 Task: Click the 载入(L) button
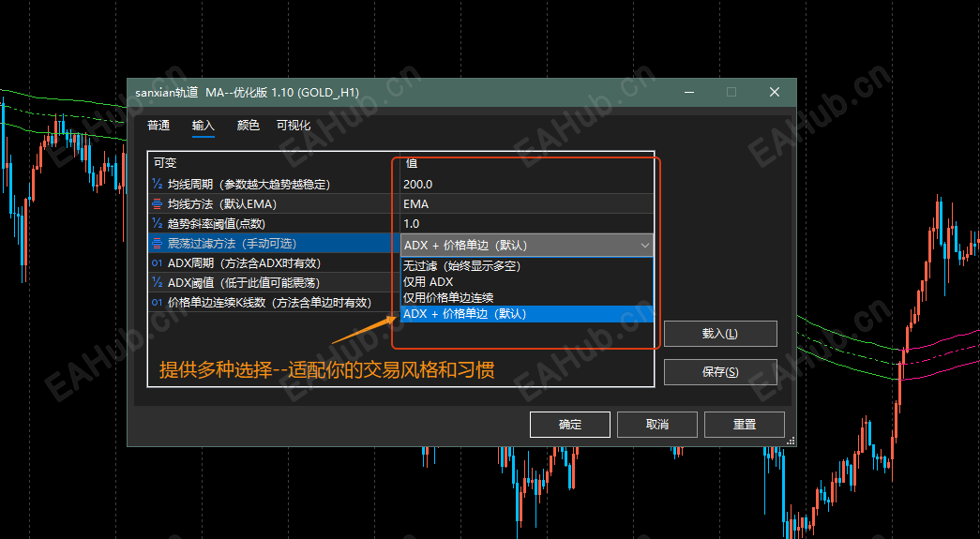tap(720, 334)
